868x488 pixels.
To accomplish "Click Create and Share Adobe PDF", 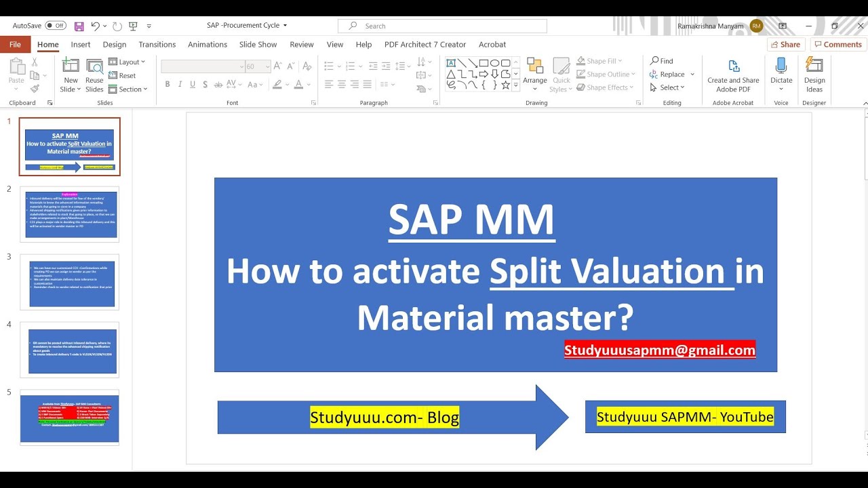I will pyautogui.click(x=733, y=75).
